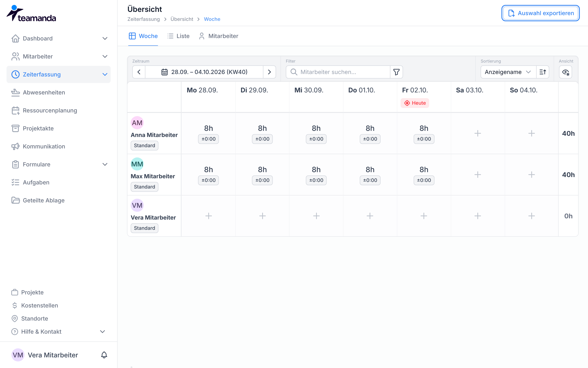Expand the Dashboard menu chevron
Viewport: 588px width, 368px height.
coord(105,38)
